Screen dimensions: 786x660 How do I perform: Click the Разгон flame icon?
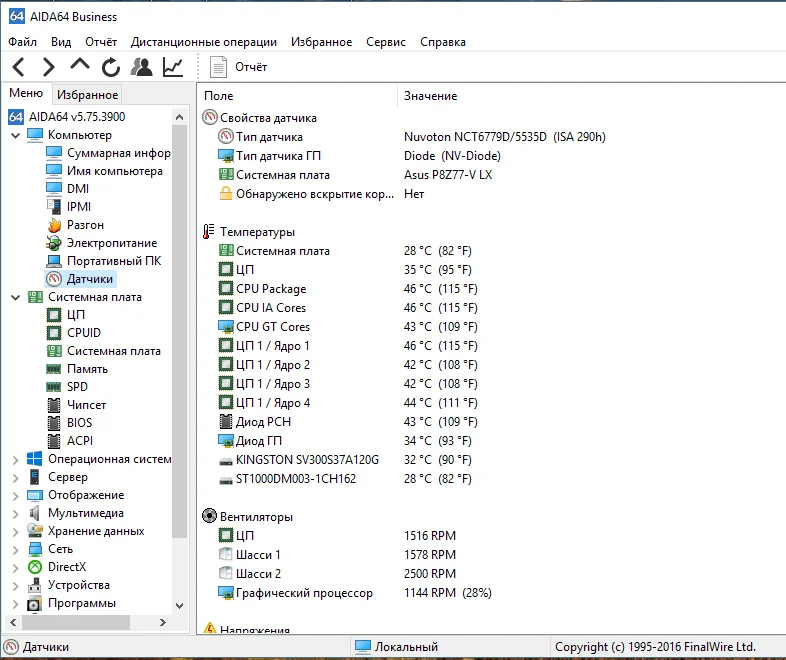[x=54, y=225]
